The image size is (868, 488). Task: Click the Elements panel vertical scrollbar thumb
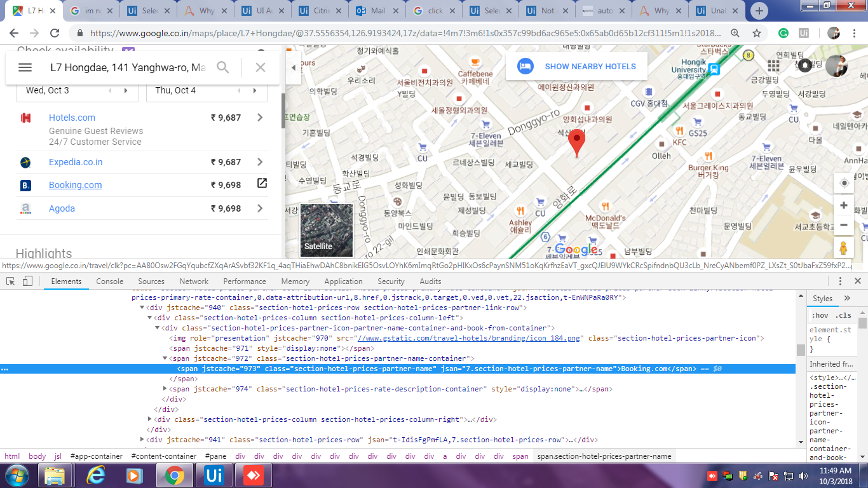801,350
